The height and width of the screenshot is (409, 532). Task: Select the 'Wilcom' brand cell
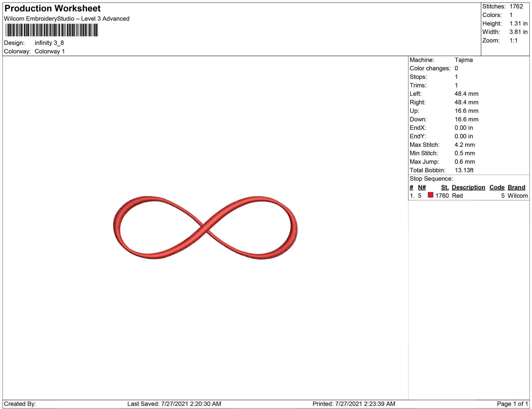(x=517, y=196)
